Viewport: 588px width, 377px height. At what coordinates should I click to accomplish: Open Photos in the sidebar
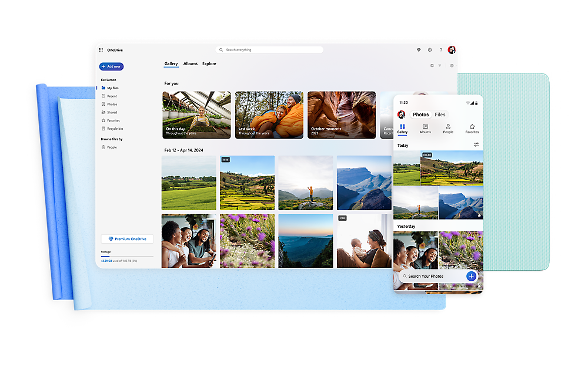109,105
